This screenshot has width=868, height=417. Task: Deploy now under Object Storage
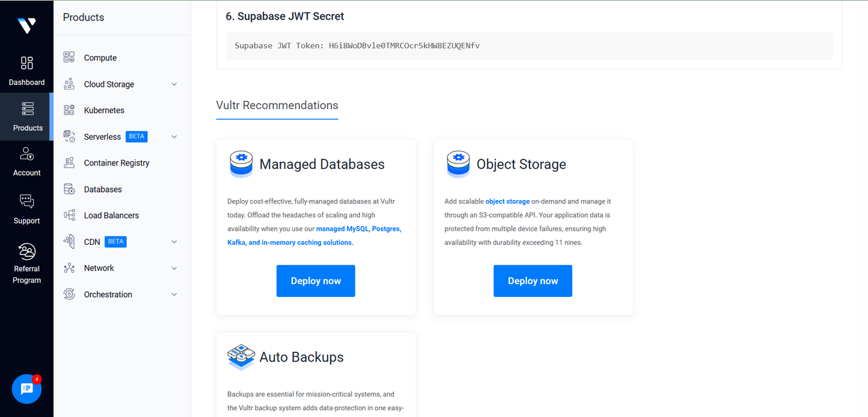tap(532, 281)
